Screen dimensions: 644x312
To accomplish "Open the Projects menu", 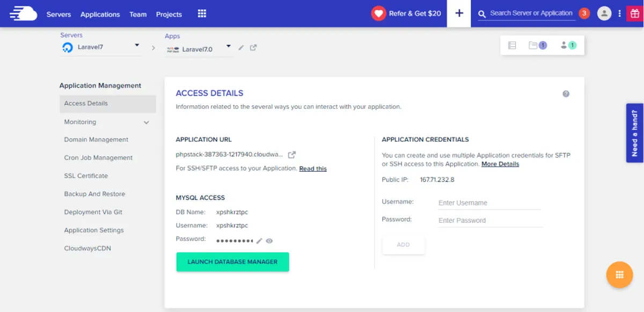I will (x=169, y=14).
